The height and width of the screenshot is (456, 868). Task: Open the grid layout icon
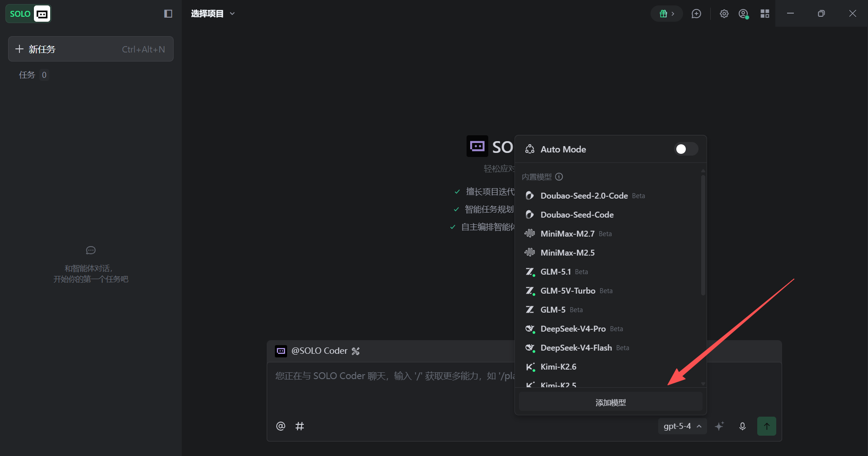[765, 14]
